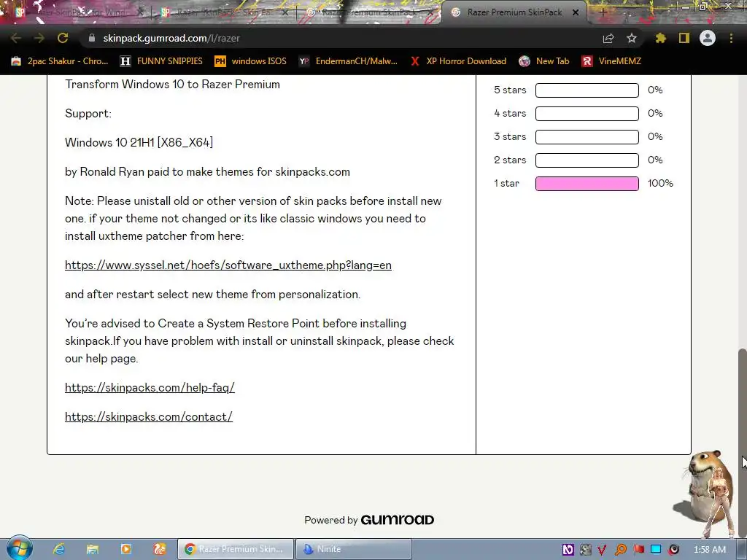Click the 2 stars rating bar
Screen dimensions: 747x560
(587, 160)
